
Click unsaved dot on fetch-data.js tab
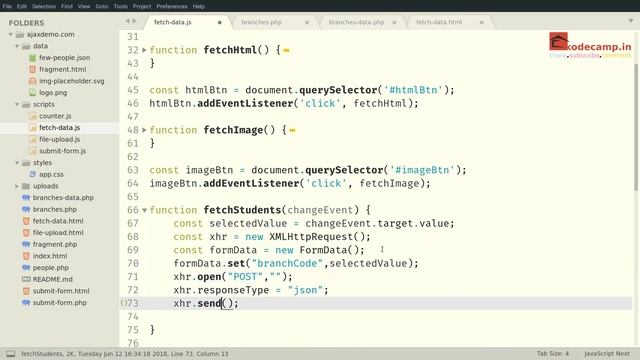coord(220,22)
